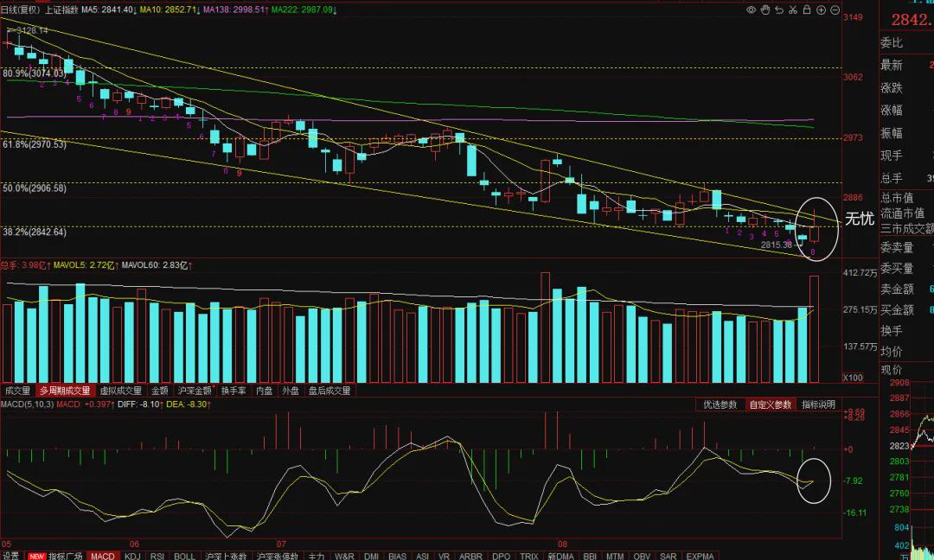Toggle chart overlay visibility with eye icon
Image resolution: width=934 pixels, height=560 pixels.
752,10
